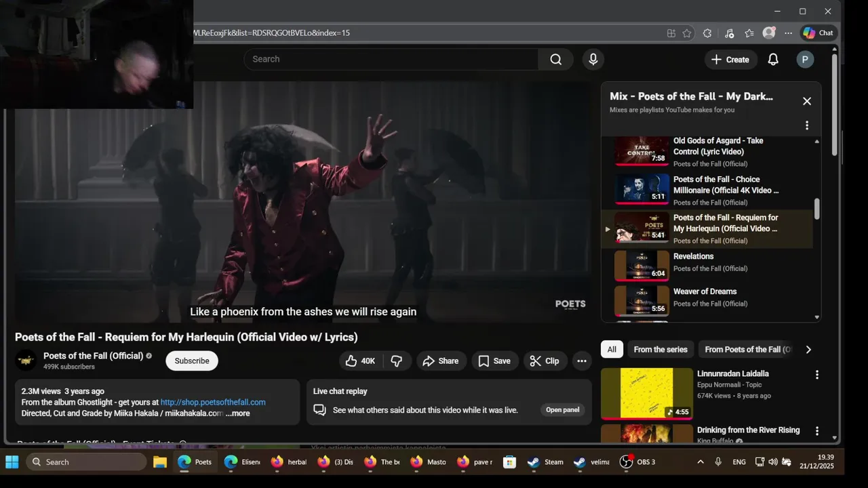Add page to Edge favorites star

[x=687, y=33]
